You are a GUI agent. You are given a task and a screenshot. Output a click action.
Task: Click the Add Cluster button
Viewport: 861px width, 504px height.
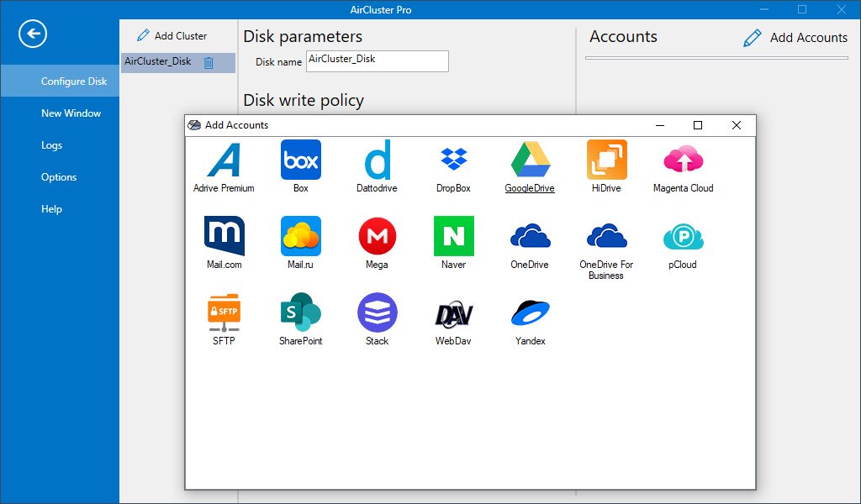tap(172, 35)
